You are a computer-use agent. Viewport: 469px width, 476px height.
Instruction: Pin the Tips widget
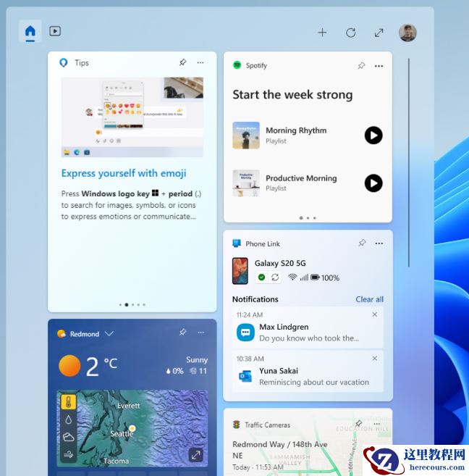[x=182, y=62]
